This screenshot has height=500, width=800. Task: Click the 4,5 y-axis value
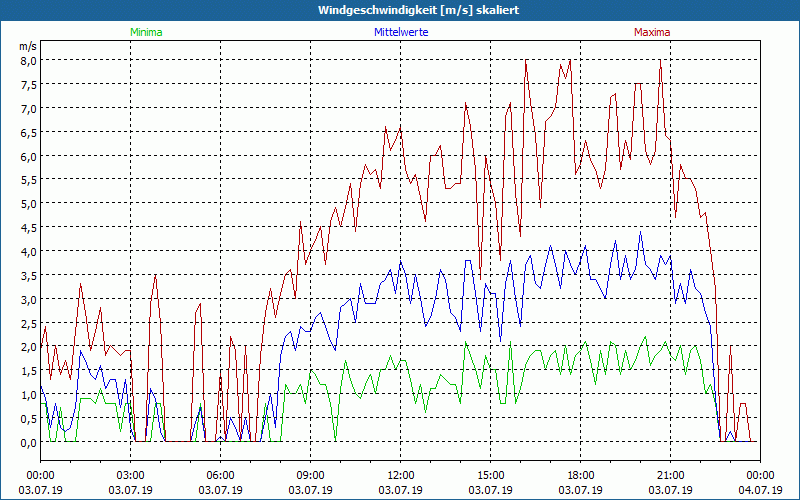click(28, 228)
